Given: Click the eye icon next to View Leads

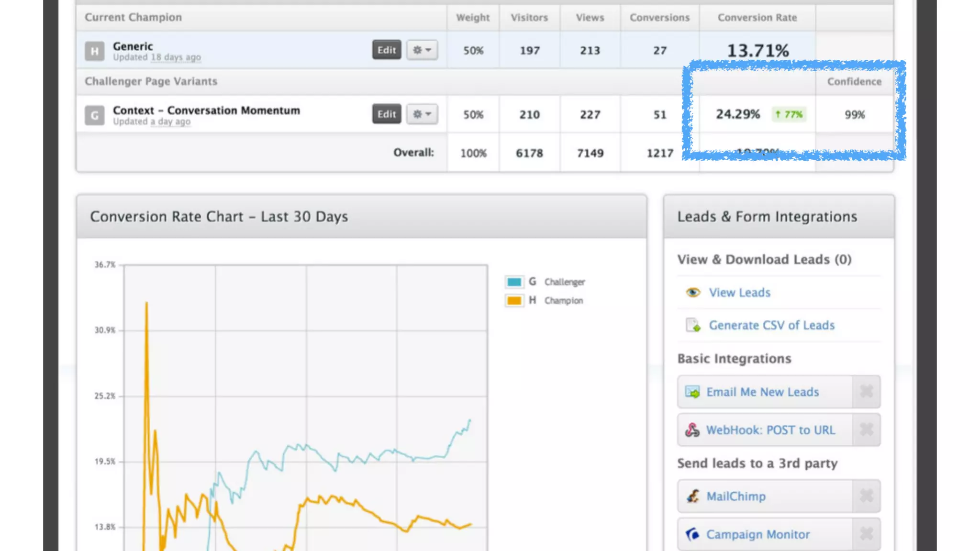Looking at the screenshot, I should (692, 292).
